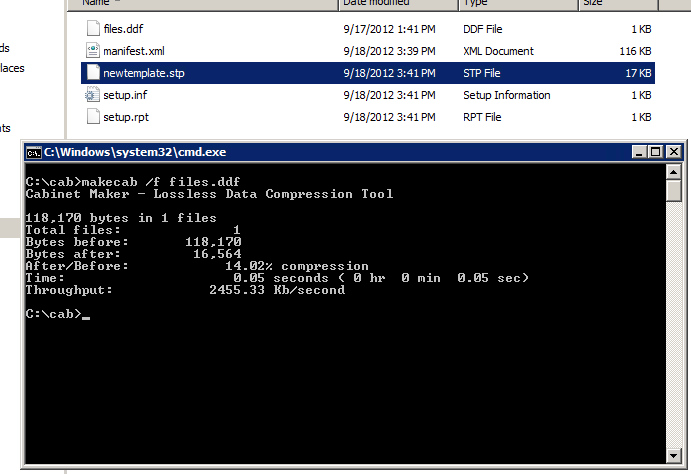Open the cmd.exe system menu icon
This screenshot has height=474, width=691.
[33, 153]
